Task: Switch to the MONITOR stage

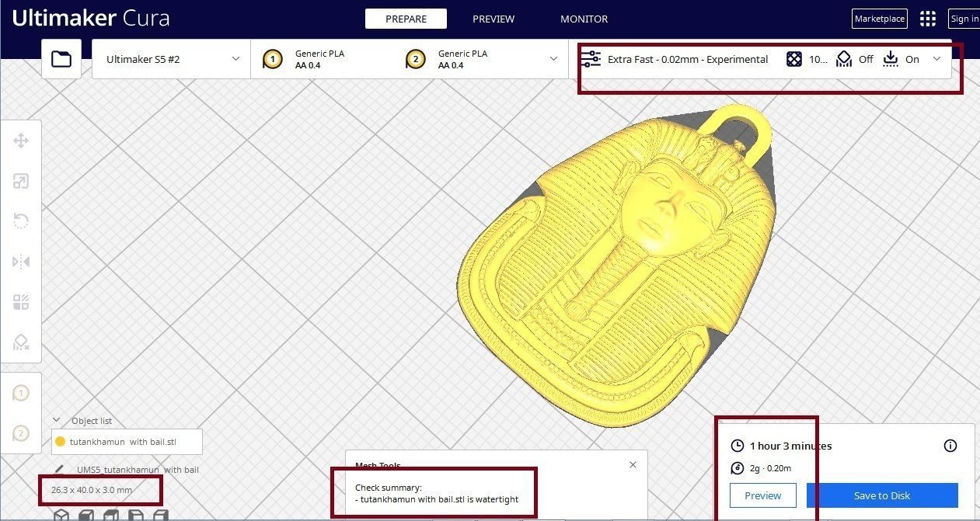Action: pyautogui.click(x=584, y=19)
